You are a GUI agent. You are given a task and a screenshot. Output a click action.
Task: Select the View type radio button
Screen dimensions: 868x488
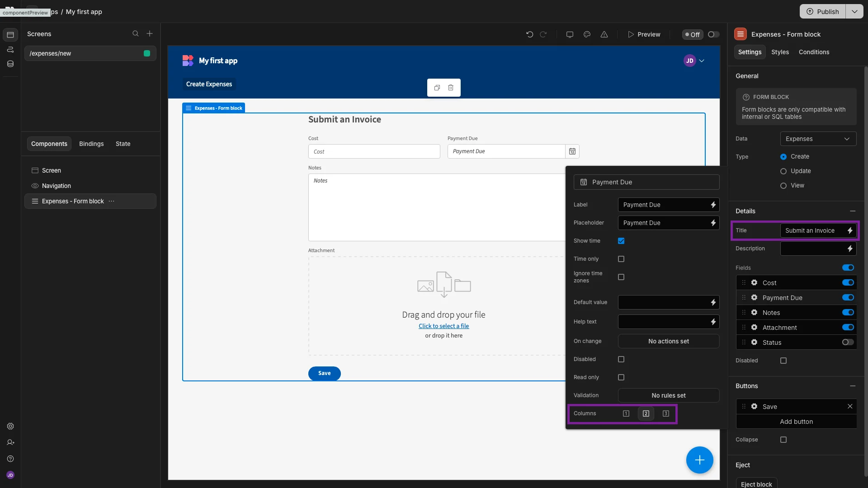point(783,186)
